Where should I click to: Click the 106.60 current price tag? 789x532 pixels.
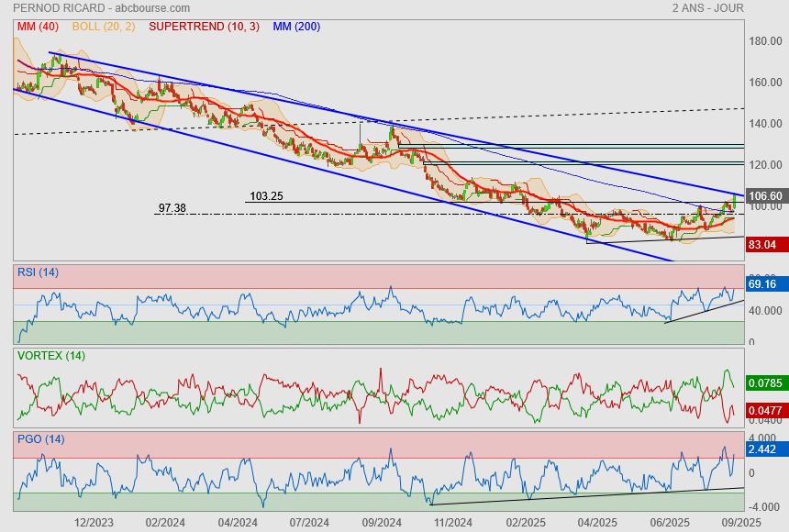point(765,196)
